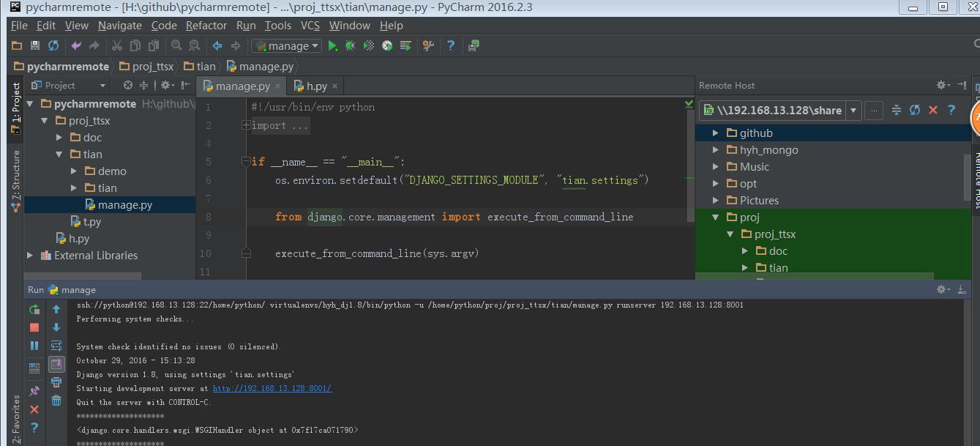Navigate Forward with the right arrow
Viewport: 980px width, 446px height.
click(235, 45)
